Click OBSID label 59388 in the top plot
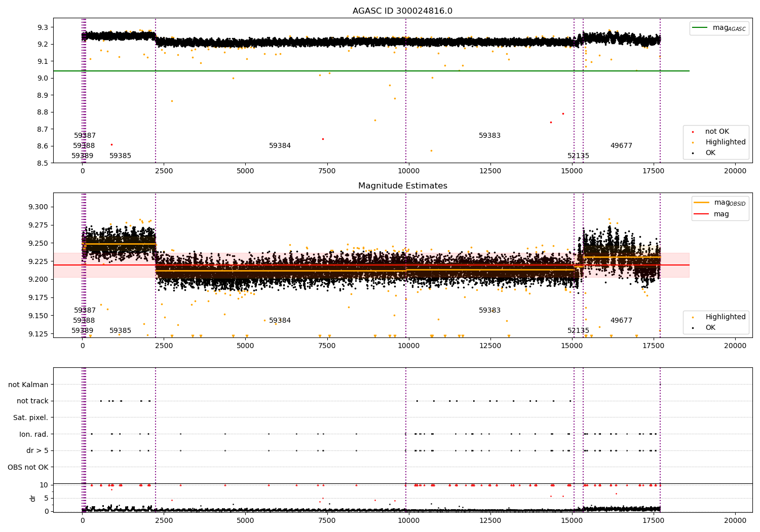 click(84, 146)
